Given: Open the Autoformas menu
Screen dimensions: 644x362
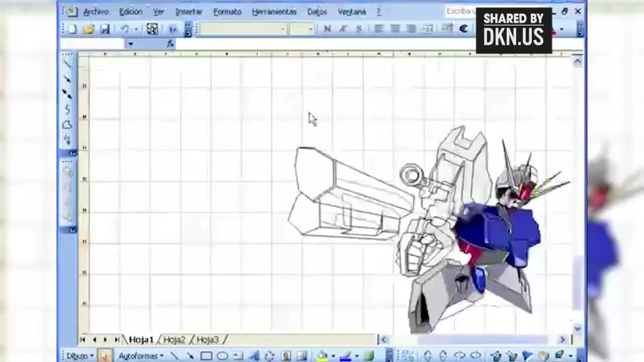Looking at the screenshot, I should (x=141, y=356).
